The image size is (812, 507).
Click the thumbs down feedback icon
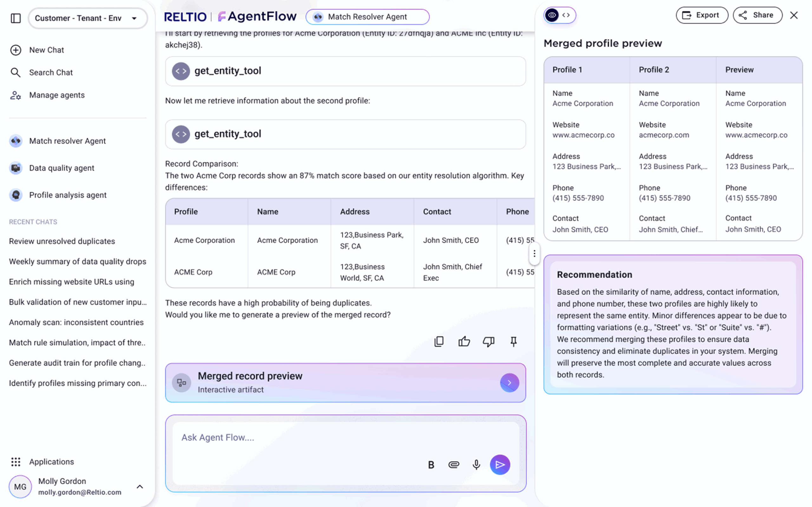point(488,341)
